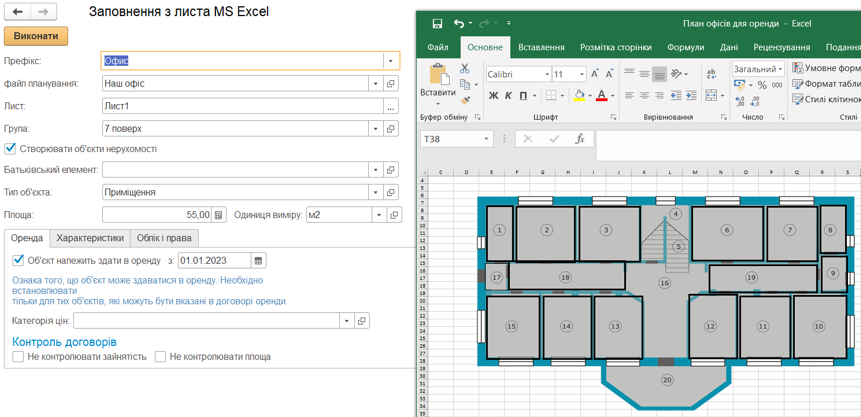Click the Format Painter brush icon
Viewport: 861px width, 417px height.
coord(465,101)
